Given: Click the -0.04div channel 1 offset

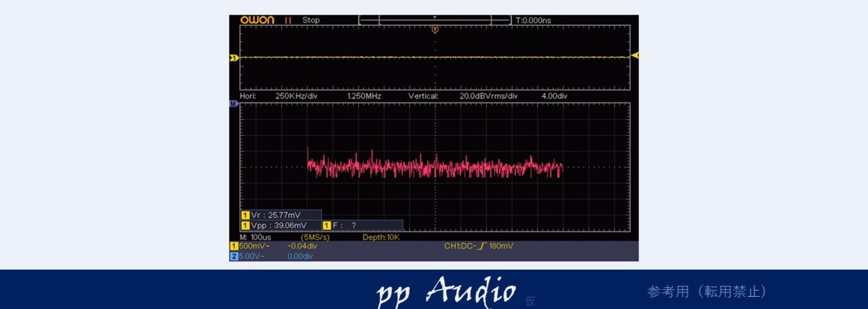Looking at the screenshot, I should (302, 246).
